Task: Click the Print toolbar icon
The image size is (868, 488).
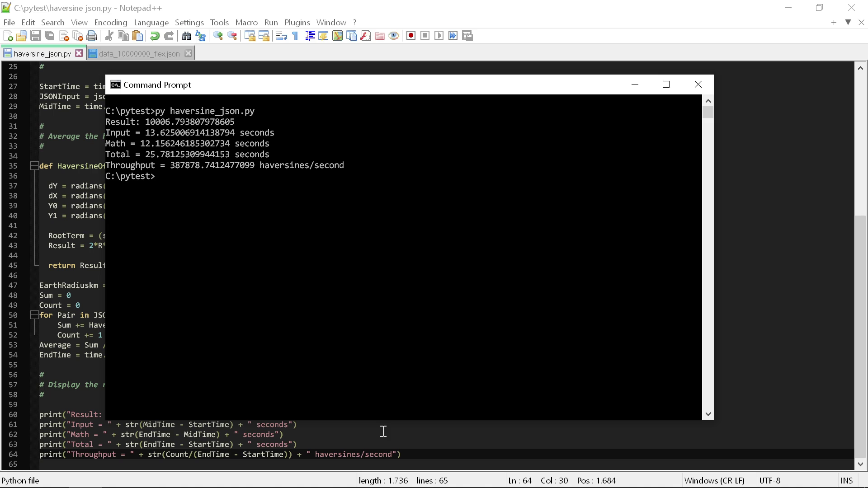Action: point(92,36)
